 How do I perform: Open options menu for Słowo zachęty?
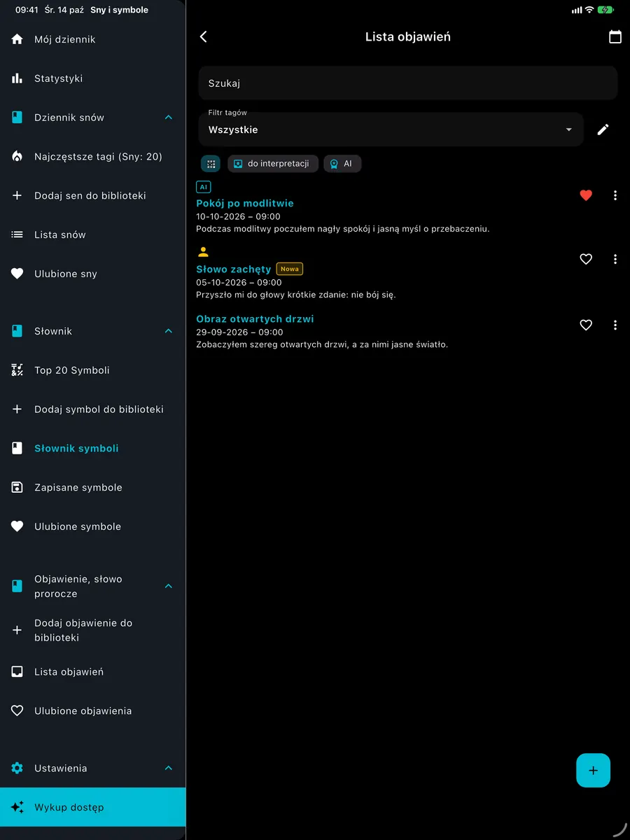(615, 259)
